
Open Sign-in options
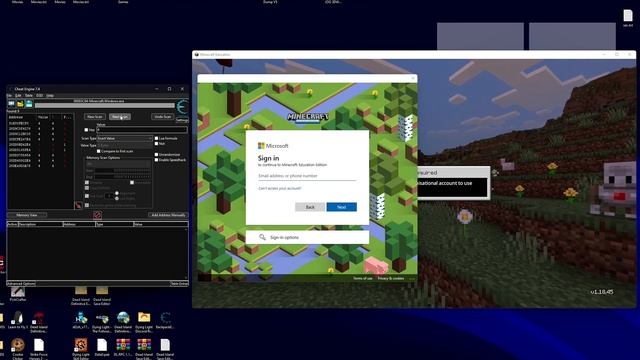pos(307,237)
